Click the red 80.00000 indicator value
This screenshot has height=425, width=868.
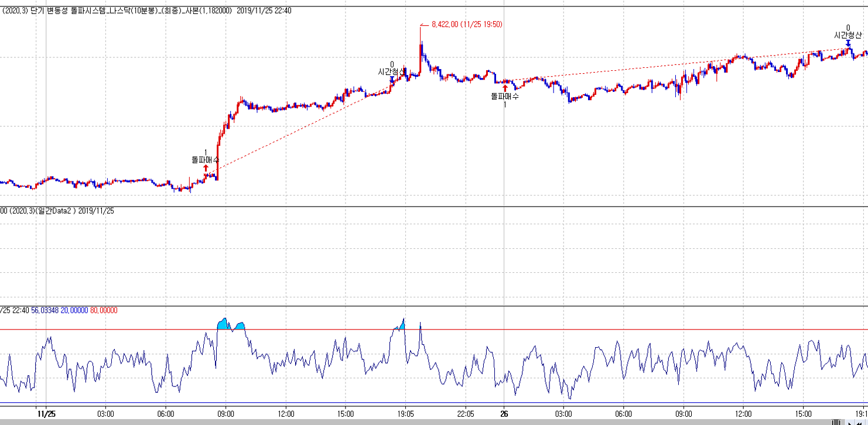click(x=103, y=310)
